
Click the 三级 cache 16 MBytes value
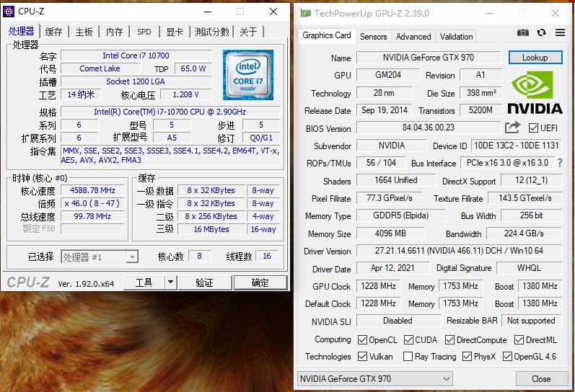coord(211,229)
